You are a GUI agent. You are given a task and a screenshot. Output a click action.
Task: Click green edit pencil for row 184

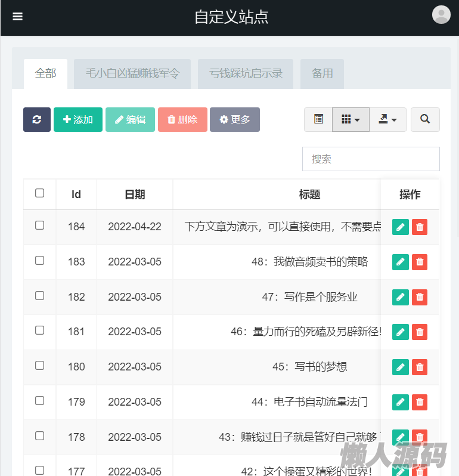click(x=401, y=227)
